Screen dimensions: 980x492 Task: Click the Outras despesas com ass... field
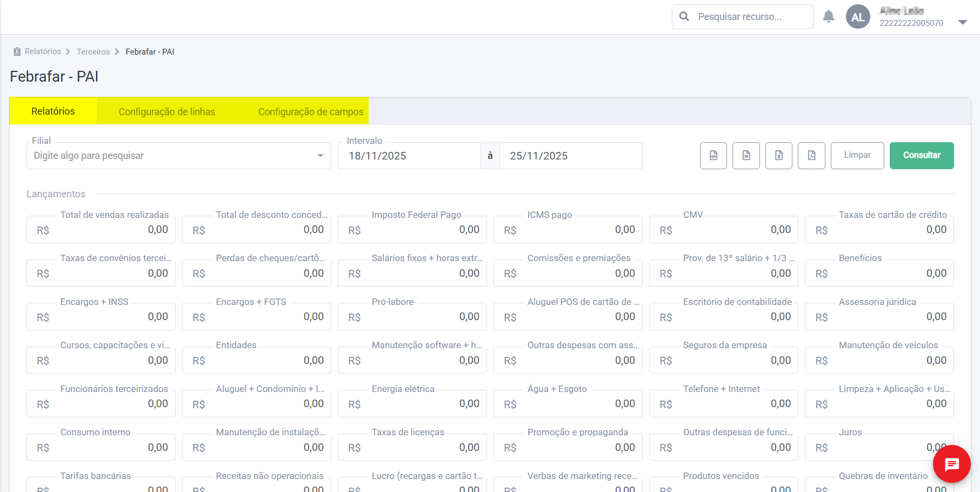(568, 360)
